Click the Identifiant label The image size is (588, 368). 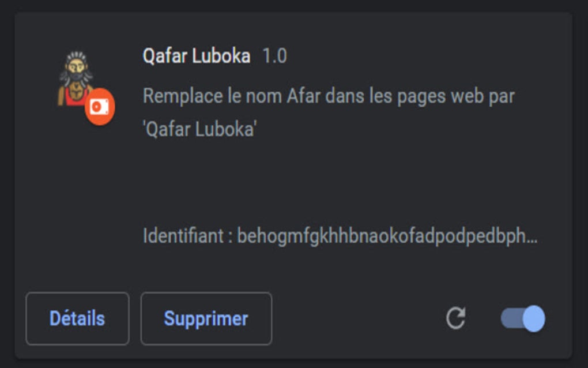click(x=183, y=236)
